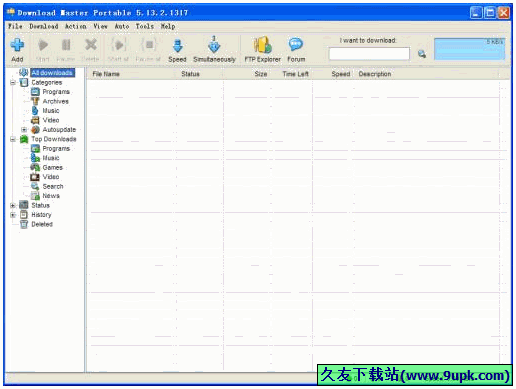Open the File menu
Viewport: 516px width, 389px height.
[15, 26]
